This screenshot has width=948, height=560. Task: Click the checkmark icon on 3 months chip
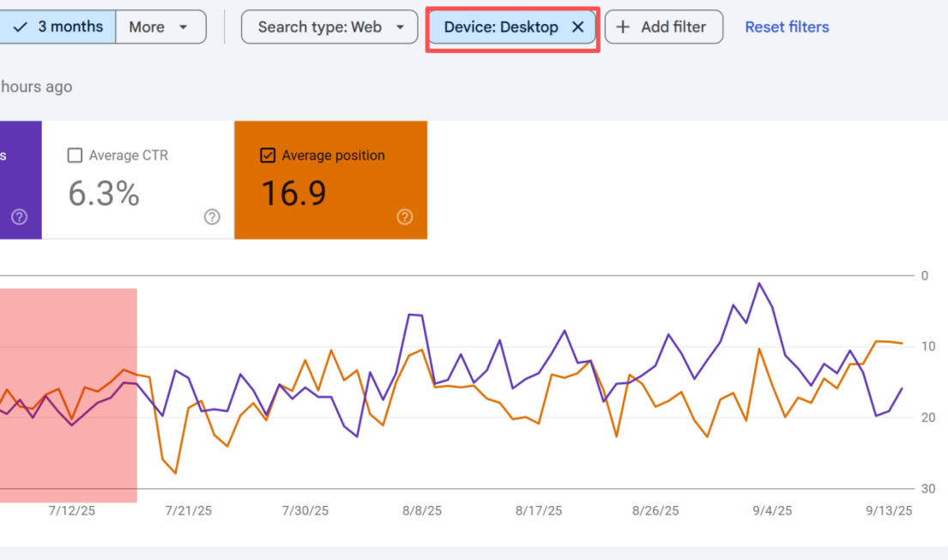click(x=21, y=27)
